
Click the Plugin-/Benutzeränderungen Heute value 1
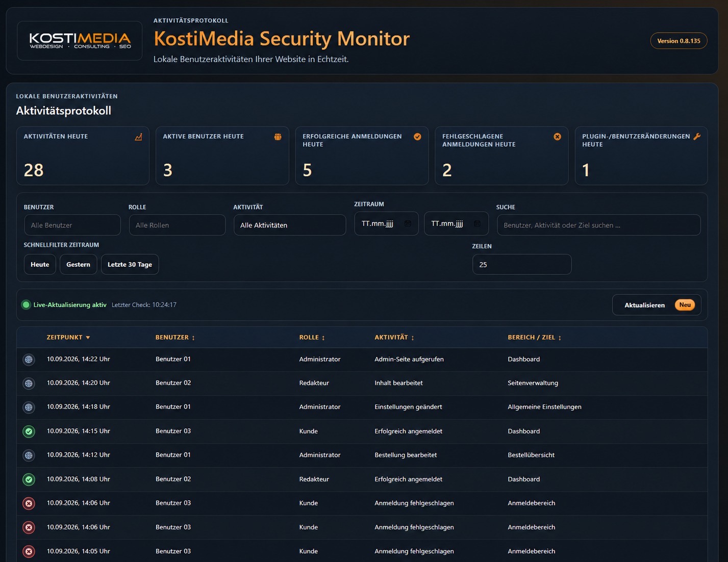586,170
